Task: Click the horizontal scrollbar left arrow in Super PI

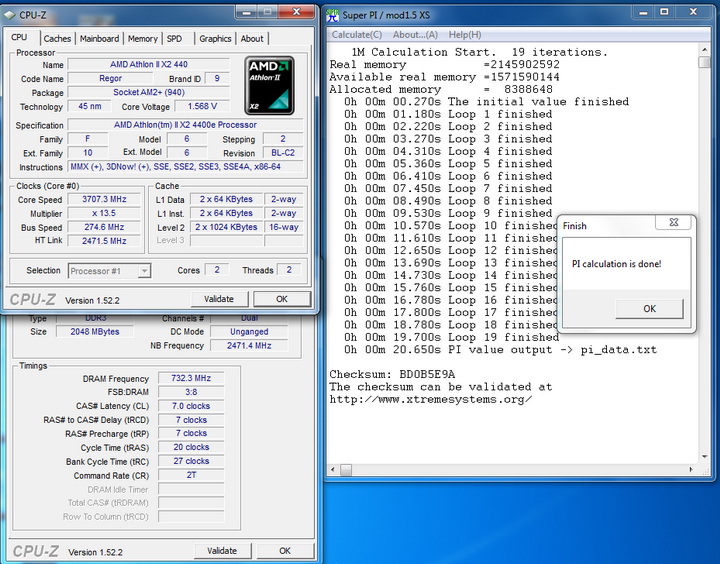Action: click(x=334, y=470)
